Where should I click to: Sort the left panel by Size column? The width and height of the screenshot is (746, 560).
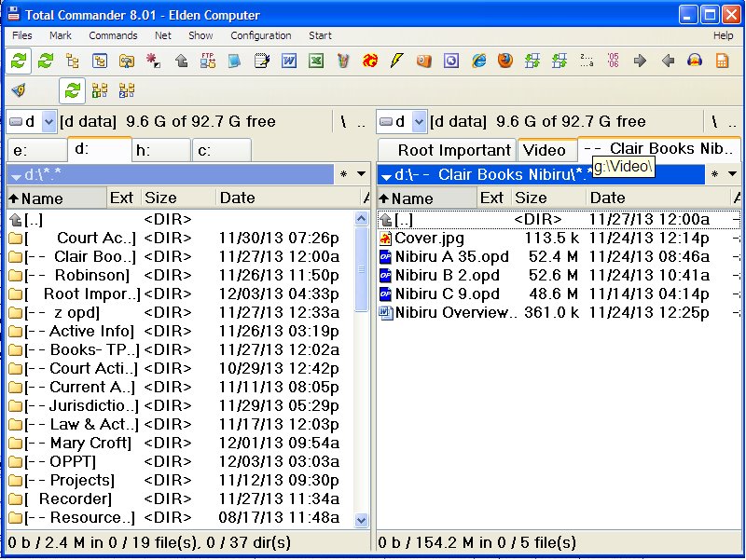point(178,198)
